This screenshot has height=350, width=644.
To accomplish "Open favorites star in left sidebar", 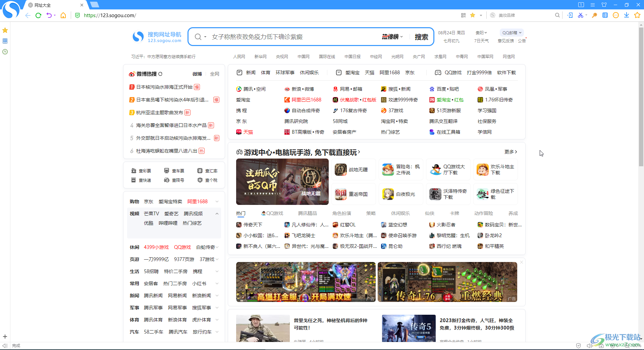I will tap(5, 30).
